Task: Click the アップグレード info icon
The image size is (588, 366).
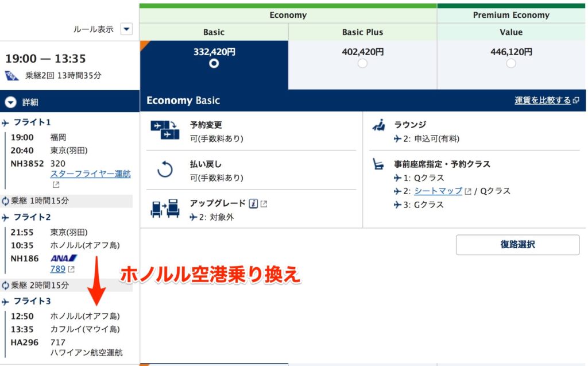Action: (x=253, y=203)
